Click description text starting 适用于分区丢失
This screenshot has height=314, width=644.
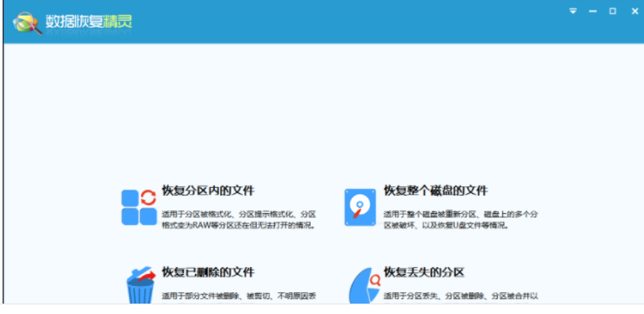point(461,297)
